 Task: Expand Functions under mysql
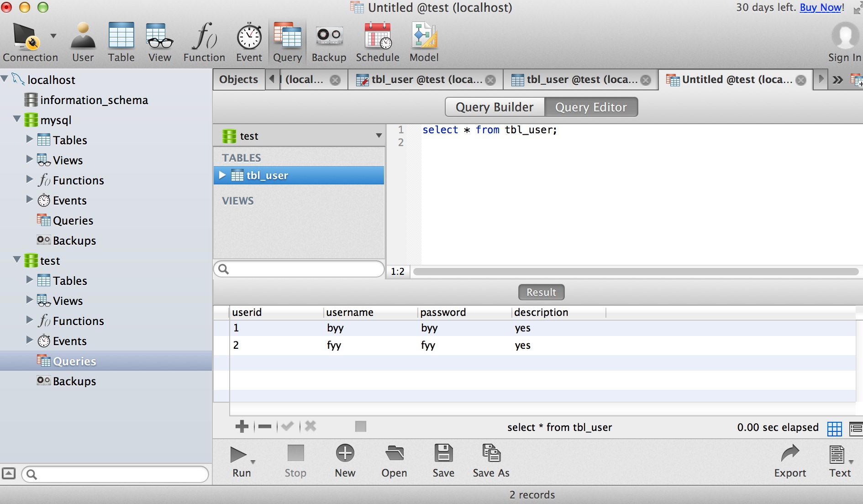pyautogui.click(x=29, y=179)
